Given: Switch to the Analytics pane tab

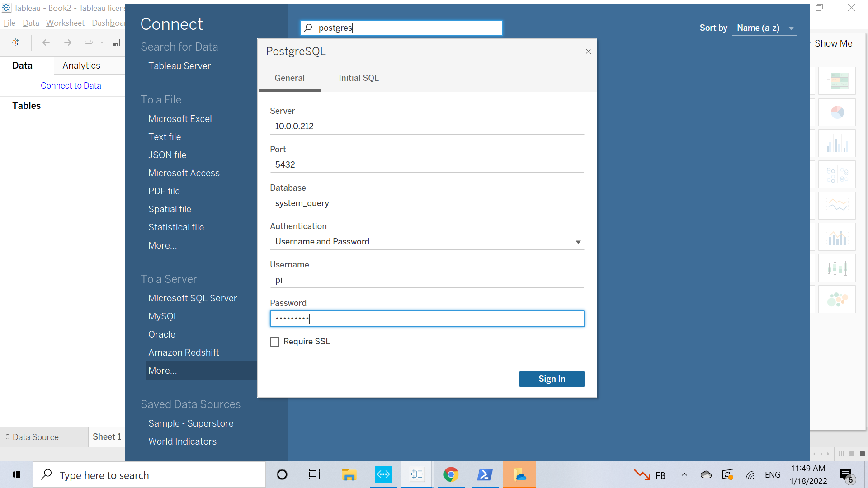Looking at the screenshot, I should click(81, 66).
